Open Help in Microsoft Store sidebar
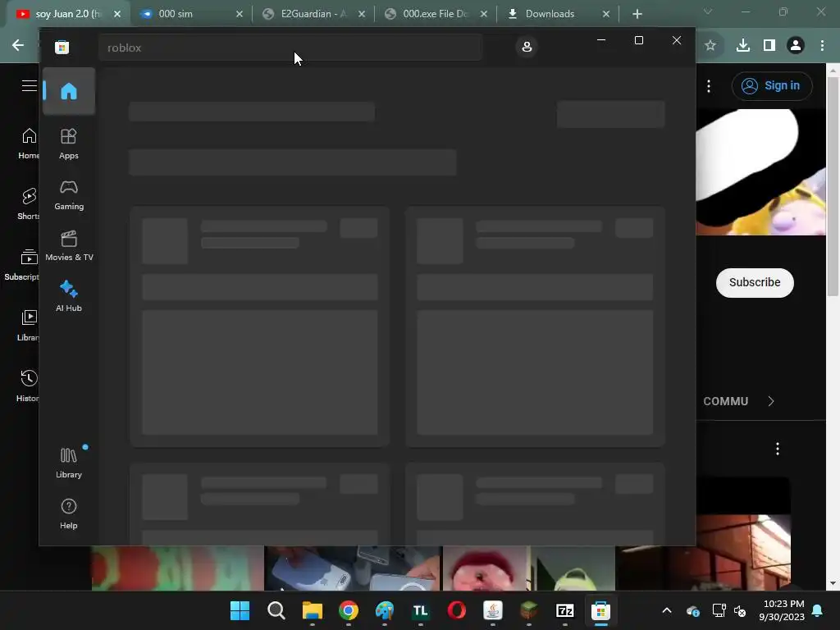 69,514
